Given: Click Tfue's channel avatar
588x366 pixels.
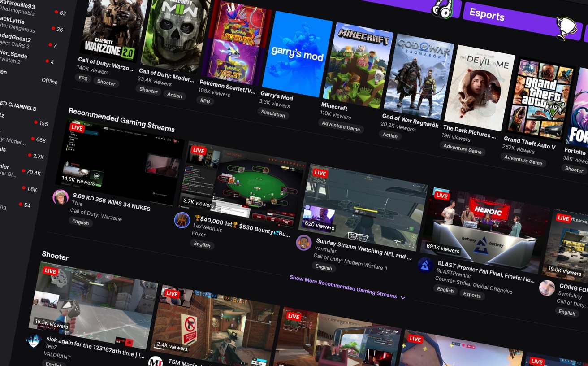Looking at the screenshot, I should pyautogui.click(x=60, y=197).
